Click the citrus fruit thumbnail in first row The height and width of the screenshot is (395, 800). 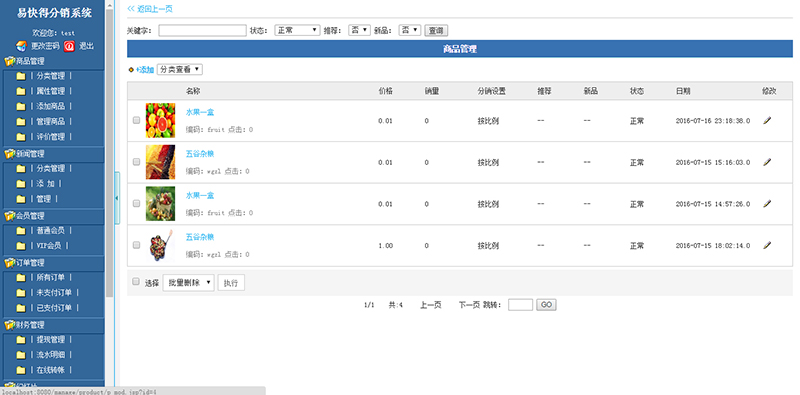(160, 120)
